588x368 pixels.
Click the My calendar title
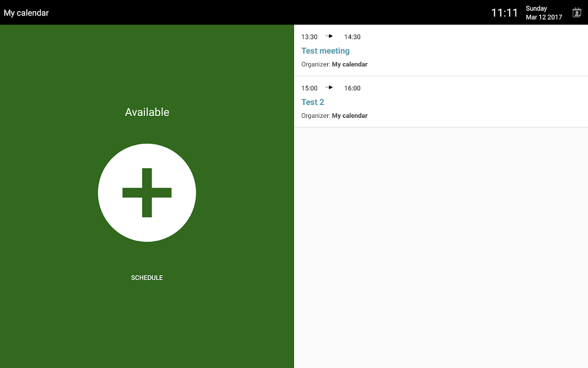(x=26, y=13)
